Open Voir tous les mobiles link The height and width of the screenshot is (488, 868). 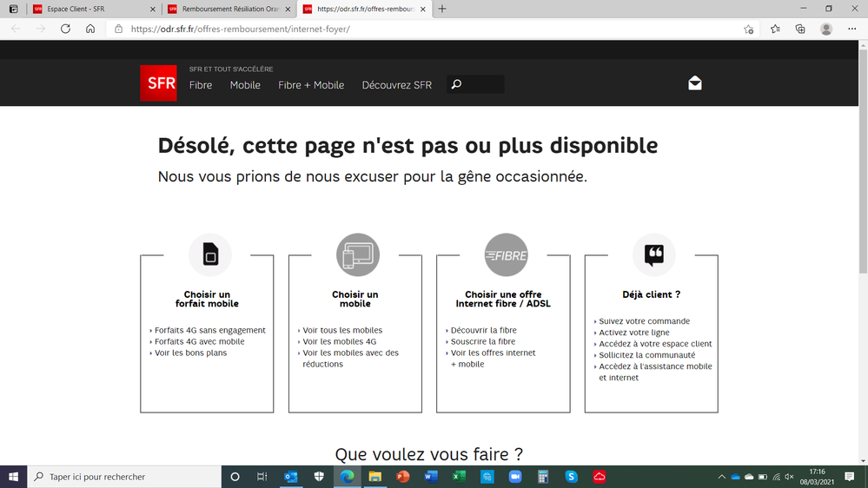click(342, 330)
